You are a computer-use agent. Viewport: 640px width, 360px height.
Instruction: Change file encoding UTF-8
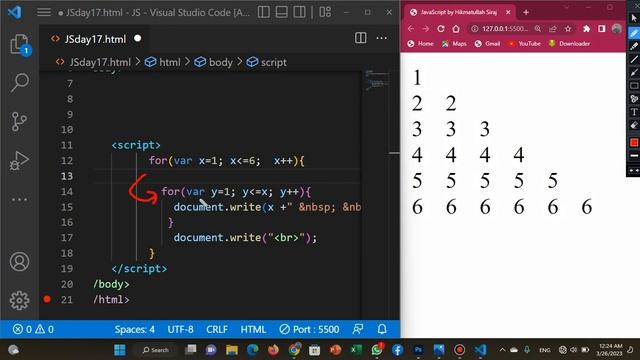180,329
